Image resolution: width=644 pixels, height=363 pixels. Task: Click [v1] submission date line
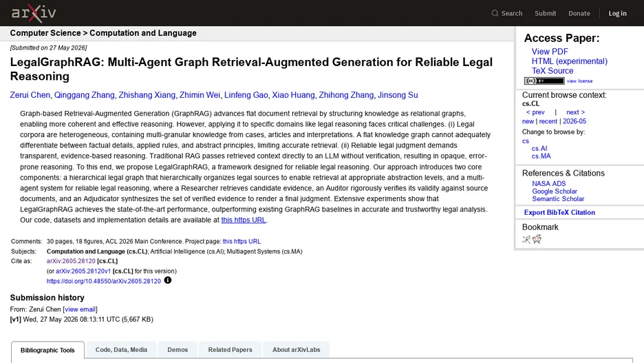coord(81,320)
